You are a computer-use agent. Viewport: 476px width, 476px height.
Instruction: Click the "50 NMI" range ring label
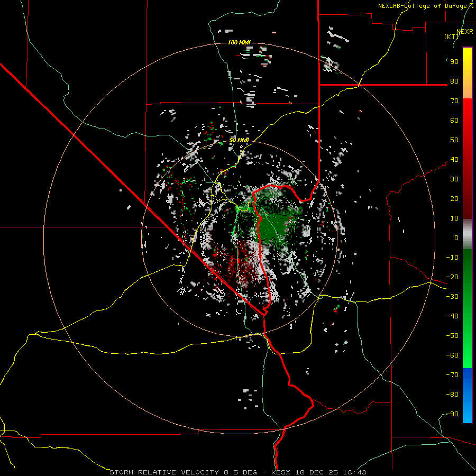(x=239, y=140)
